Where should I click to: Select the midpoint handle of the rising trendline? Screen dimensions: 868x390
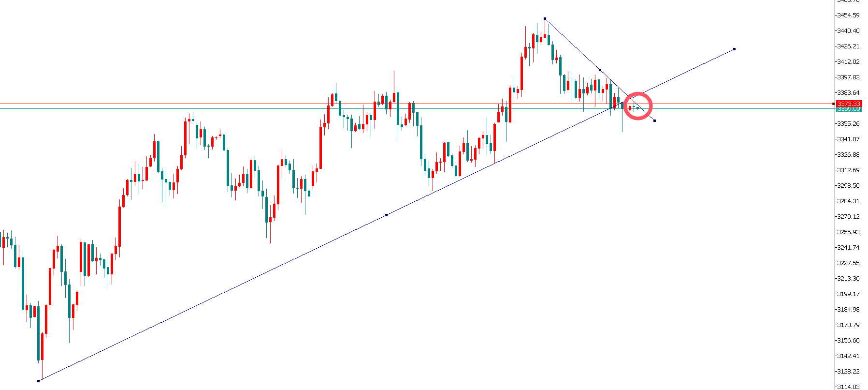click(386, 215)
